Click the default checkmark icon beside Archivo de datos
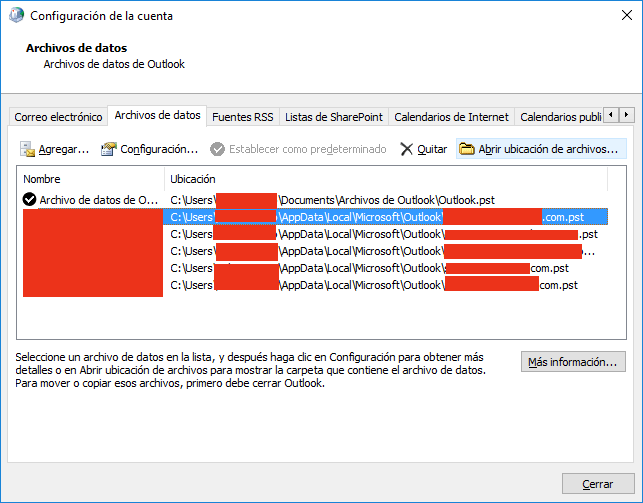The image size is (643, 503). coord(30,200)
